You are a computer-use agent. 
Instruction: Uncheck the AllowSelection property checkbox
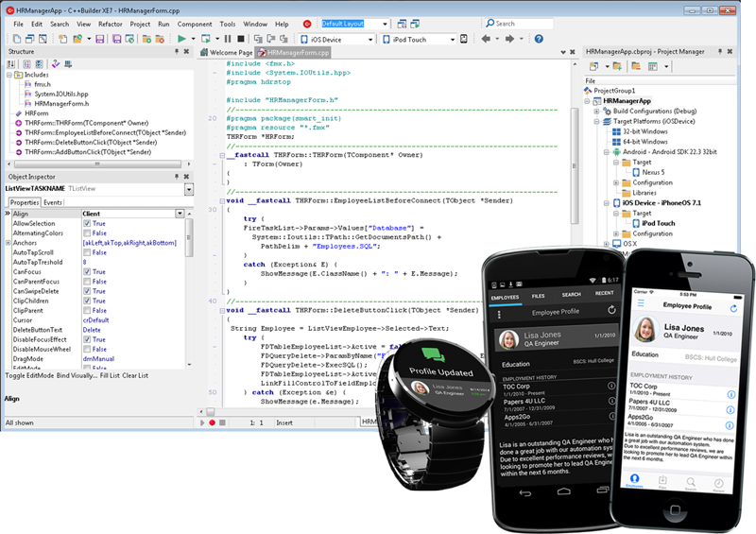point(87,223)
